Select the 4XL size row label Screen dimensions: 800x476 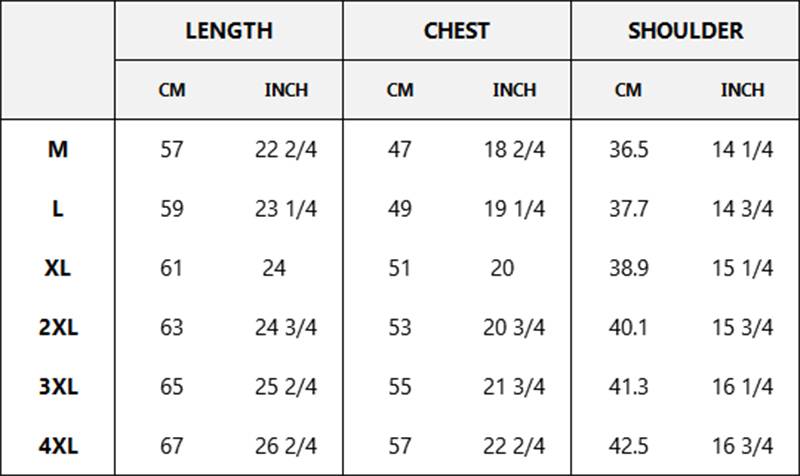point(58,446)
